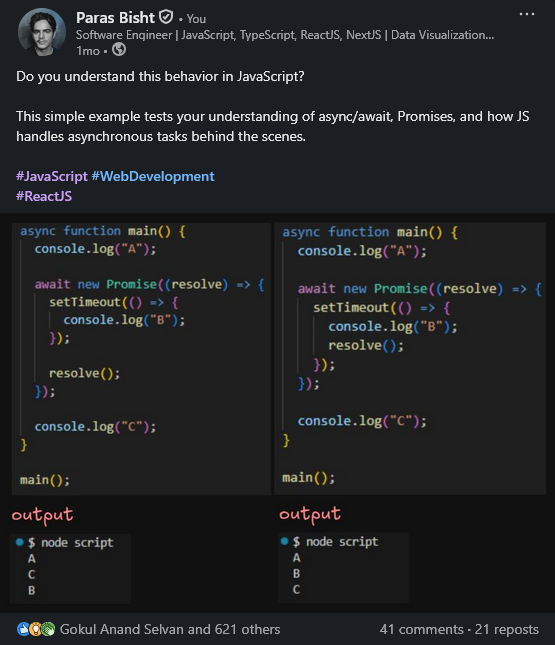Open the right code snippet image
This screenshot has width=555, height=645.
(x=410, y=358)
